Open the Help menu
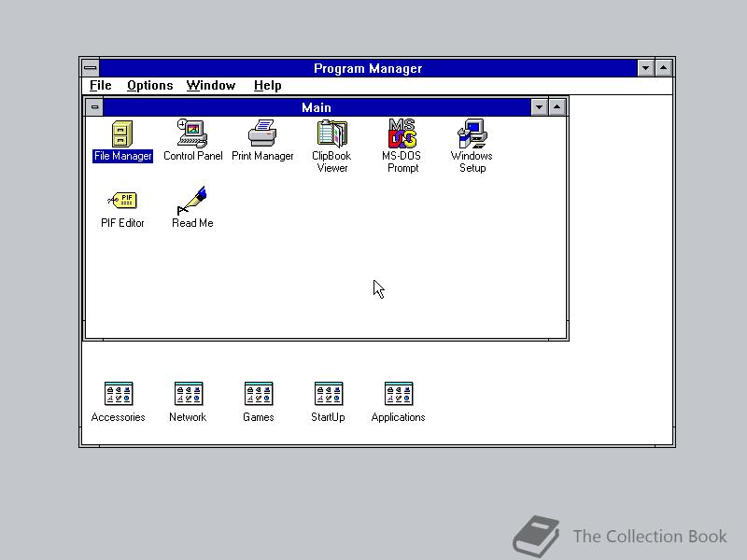This screenshot has height=560, width=747. click(x=267, y=85)
